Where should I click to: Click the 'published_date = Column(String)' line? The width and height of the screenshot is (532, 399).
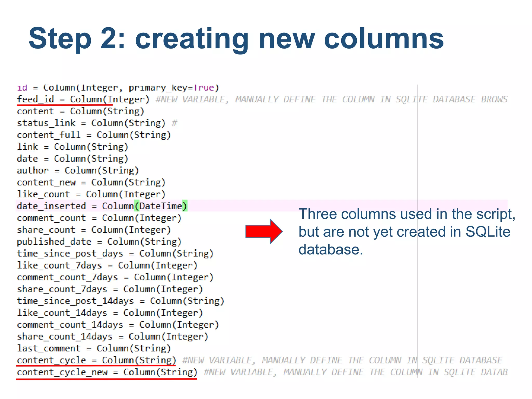click(x=99, y=242)
